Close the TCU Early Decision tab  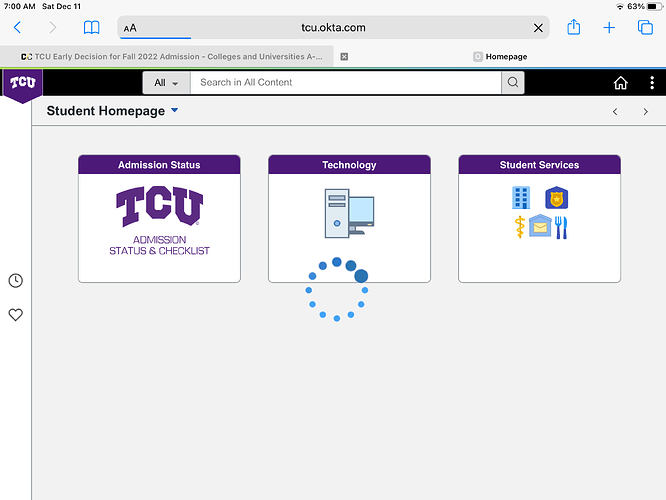coord(344,56)
